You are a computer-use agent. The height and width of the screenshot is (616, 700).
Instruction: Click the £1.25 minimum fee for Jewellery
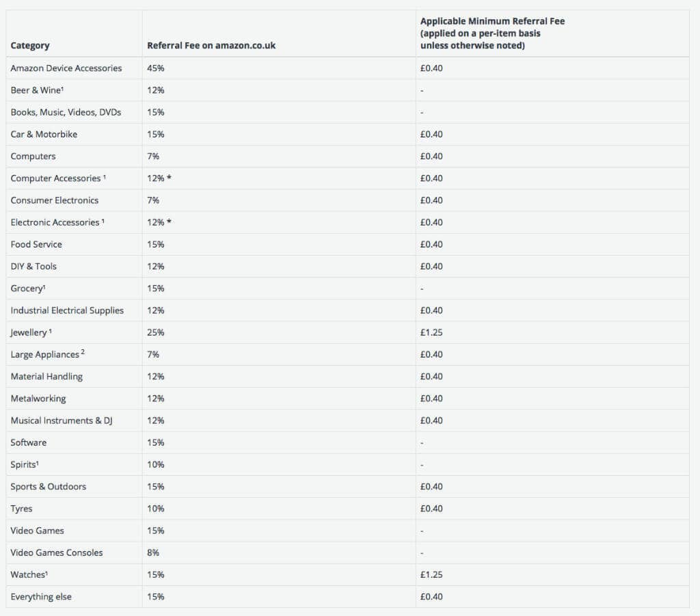(431, 332)
